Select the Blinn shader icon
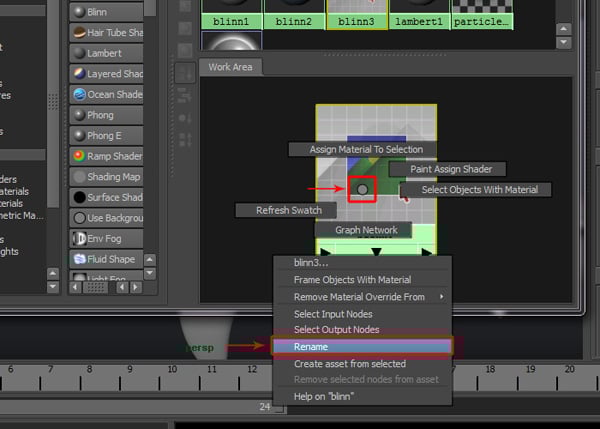 pyautogui.click(x=80, y=12)
